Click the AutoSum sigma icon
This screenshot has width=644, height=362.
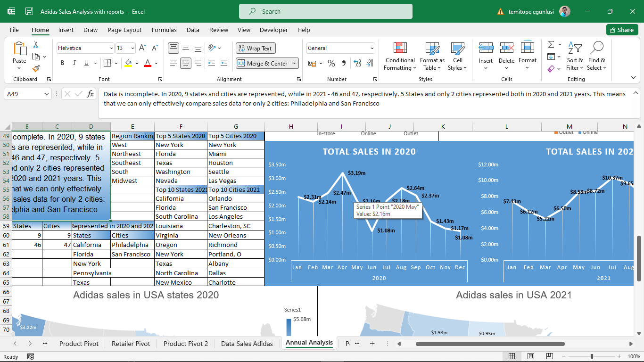[551, 44]
